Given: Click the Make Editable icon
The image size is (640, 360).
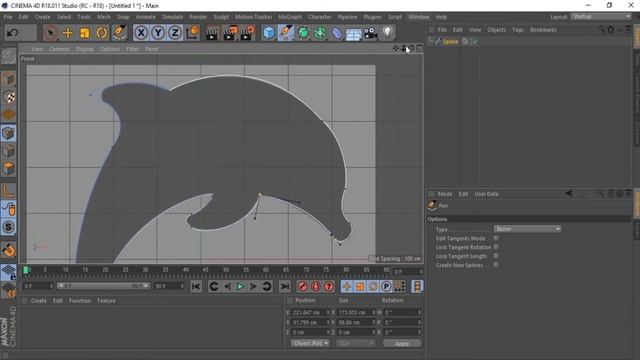Looking at the screenshot, I should coord(8,56).
